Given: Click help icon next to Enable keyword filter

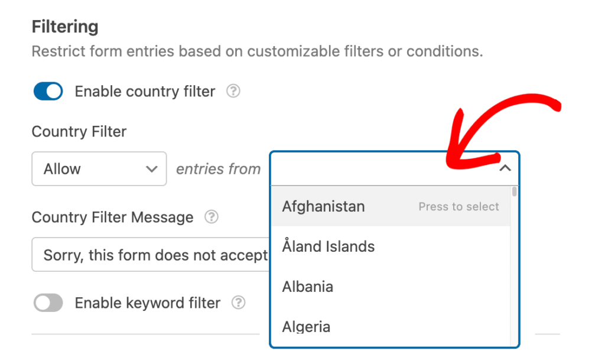Looking at the screenshot, I should pos(239,303).
